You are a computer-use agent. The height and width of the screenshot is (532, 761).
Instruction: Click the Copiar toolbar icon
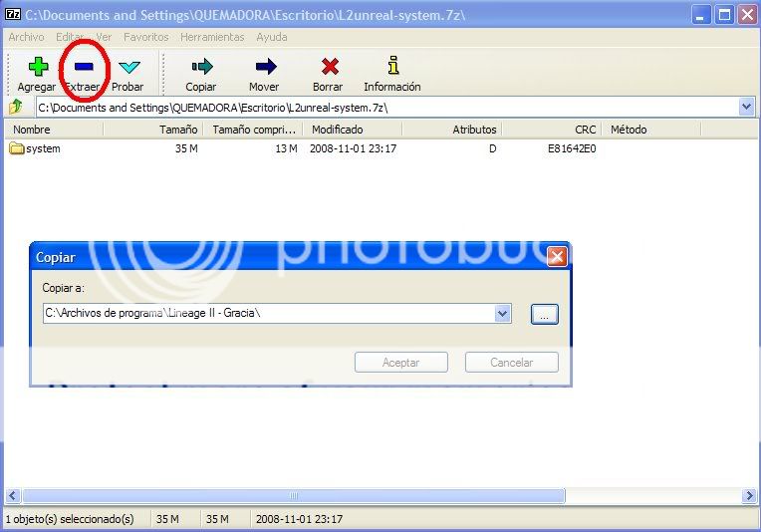coord(202,67)
